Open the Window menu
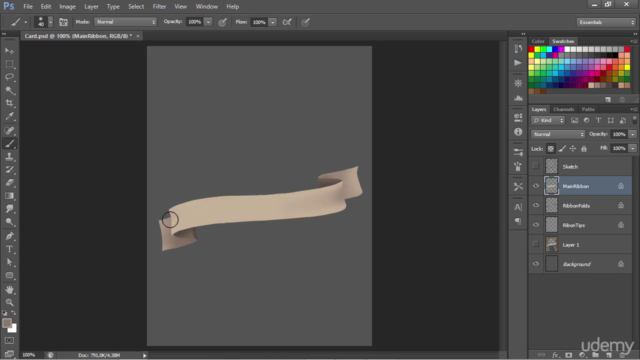The height and width of the screenshot is (360, 640). click(x=207, y=7)
